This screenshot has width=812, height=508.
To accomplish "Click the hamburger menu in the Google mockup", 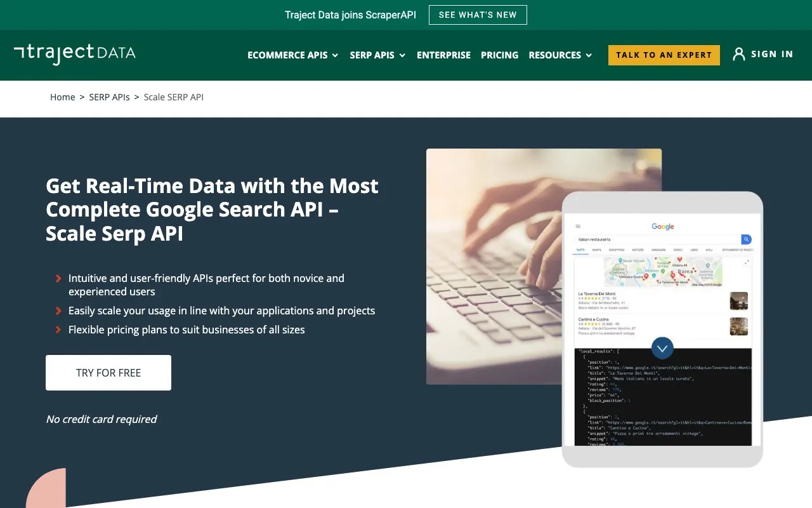I will point(578,226).
